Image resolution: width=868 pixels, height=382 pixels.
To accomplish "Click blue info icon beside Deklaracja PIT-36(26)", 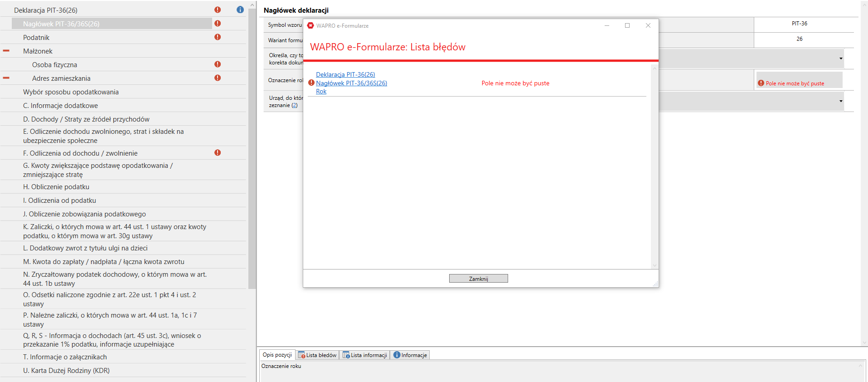I will tap(240, 10).
